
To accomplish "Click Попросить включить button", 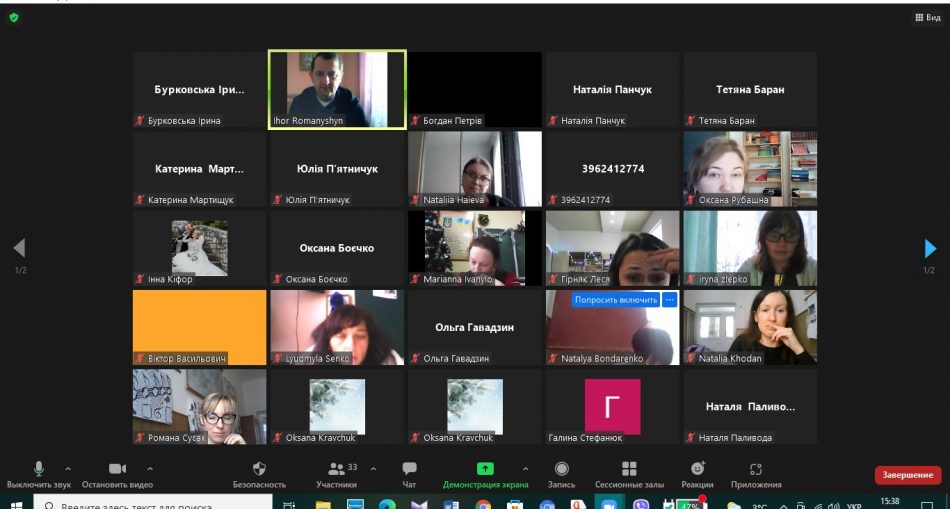I will [616, 300].
